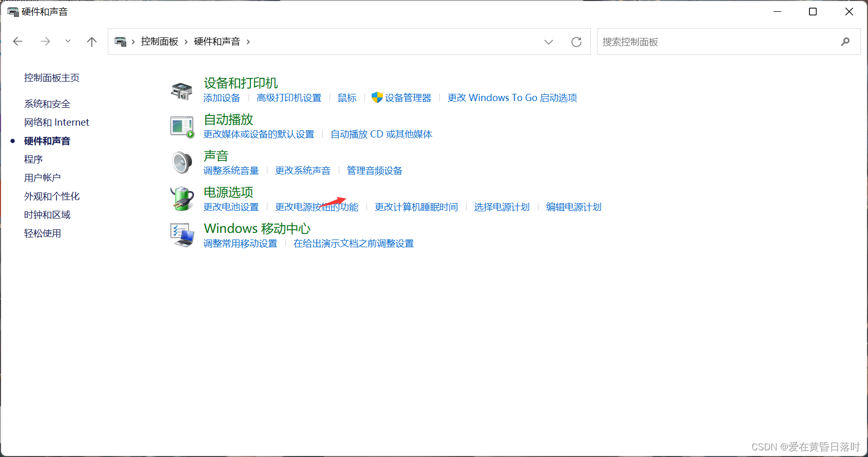Select the 硬件和声音 breadcrumb

click(217, 42)
